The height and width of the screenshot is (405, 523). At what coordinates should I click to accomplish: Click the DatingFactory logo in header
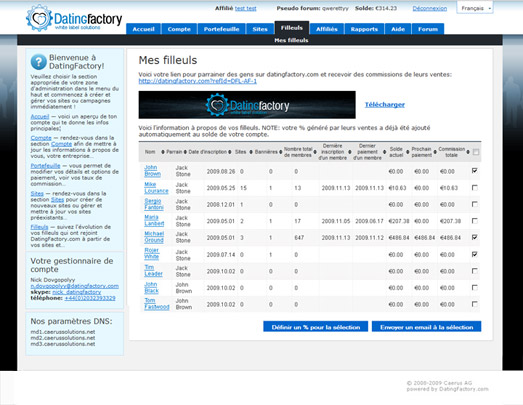(x=74, y=18)
